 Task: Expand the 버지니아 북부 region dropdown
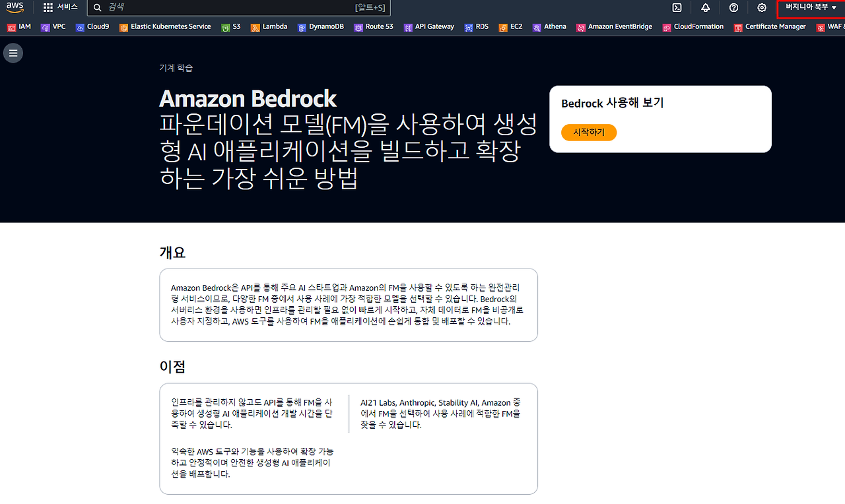tap(811, 7)
